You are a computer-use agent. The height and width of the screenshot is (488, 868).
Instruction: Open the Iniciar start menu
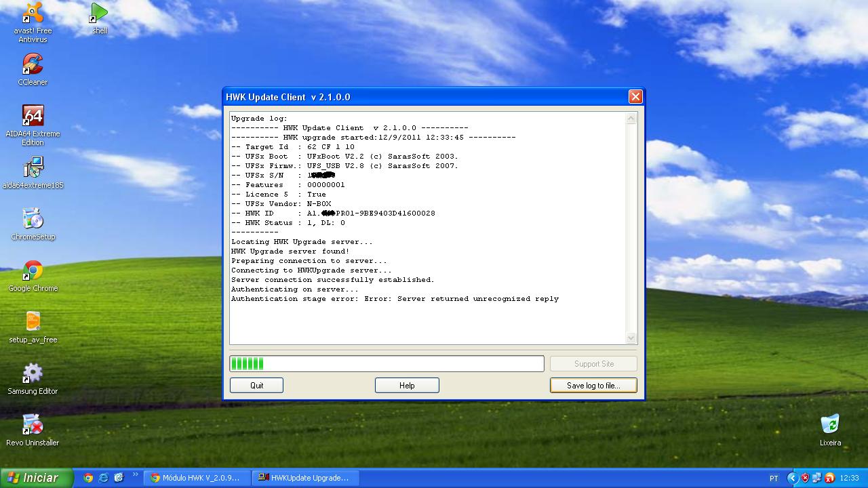[x=36, y=478]
